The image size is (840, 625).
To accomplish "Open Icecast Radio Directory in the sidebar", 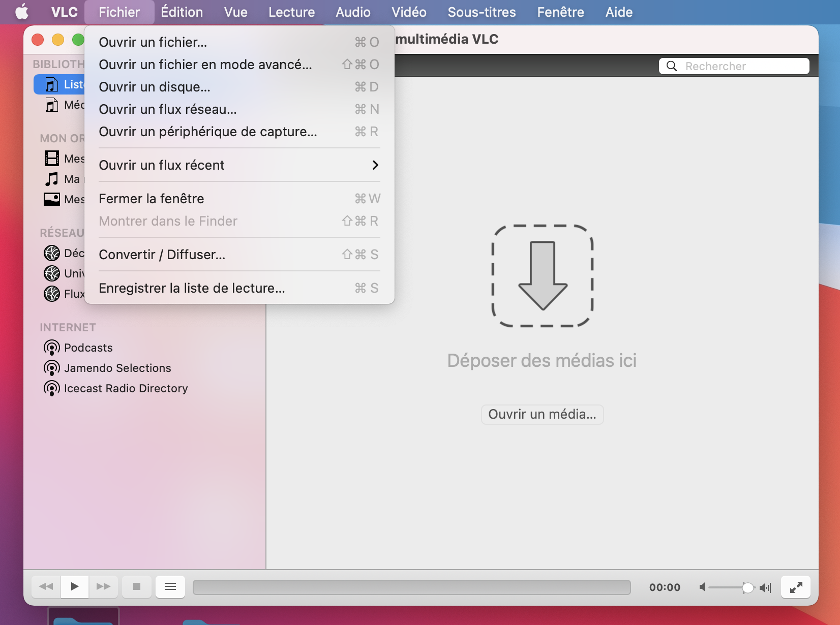I will point(126,388).
